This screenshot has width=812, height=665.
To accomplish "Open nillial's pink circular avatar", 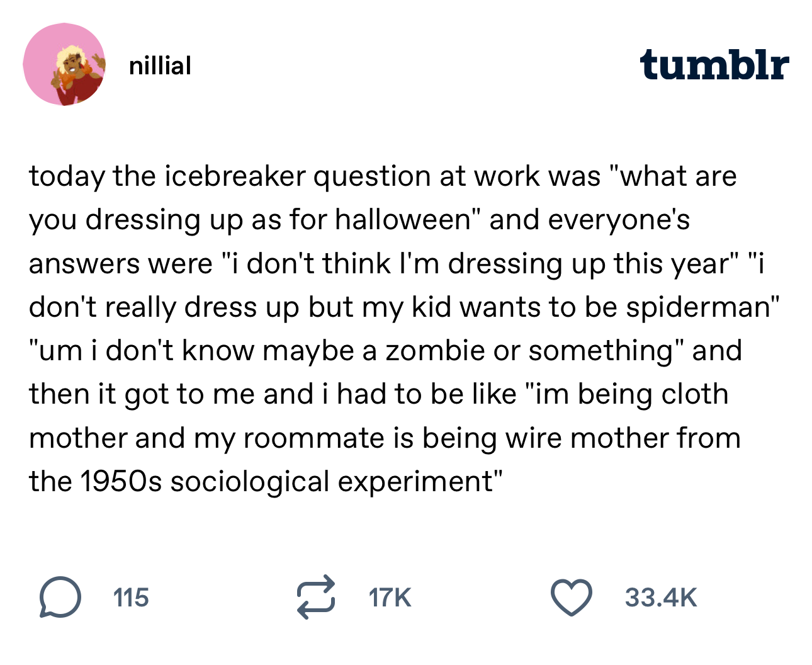I will (x=64, y=65).
